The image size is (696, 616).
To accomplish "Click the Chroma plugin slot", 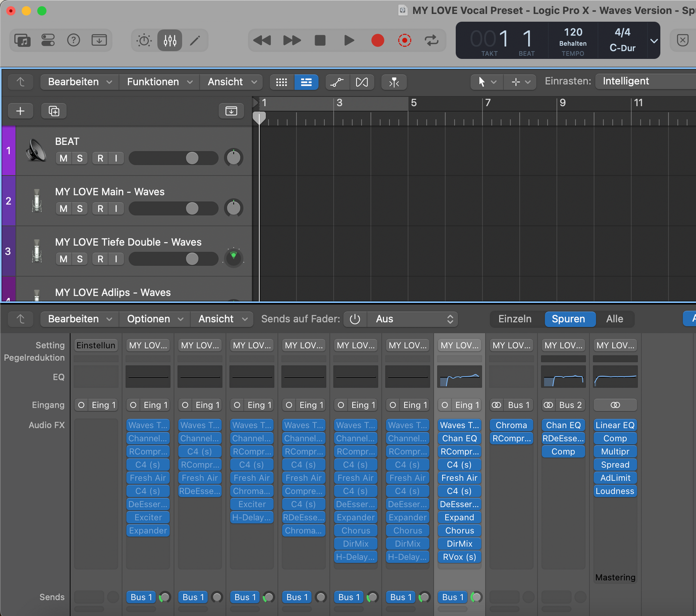I will point(512,425).
